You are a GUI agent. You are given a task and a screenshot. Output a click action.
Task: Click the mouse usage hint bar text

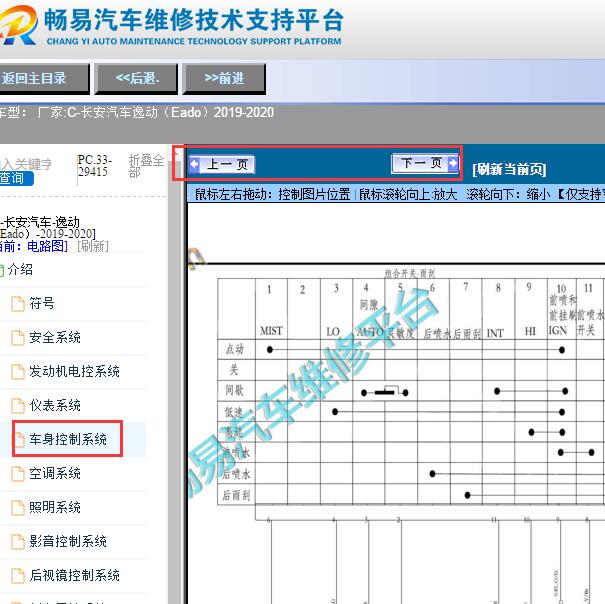pos(400,194)
